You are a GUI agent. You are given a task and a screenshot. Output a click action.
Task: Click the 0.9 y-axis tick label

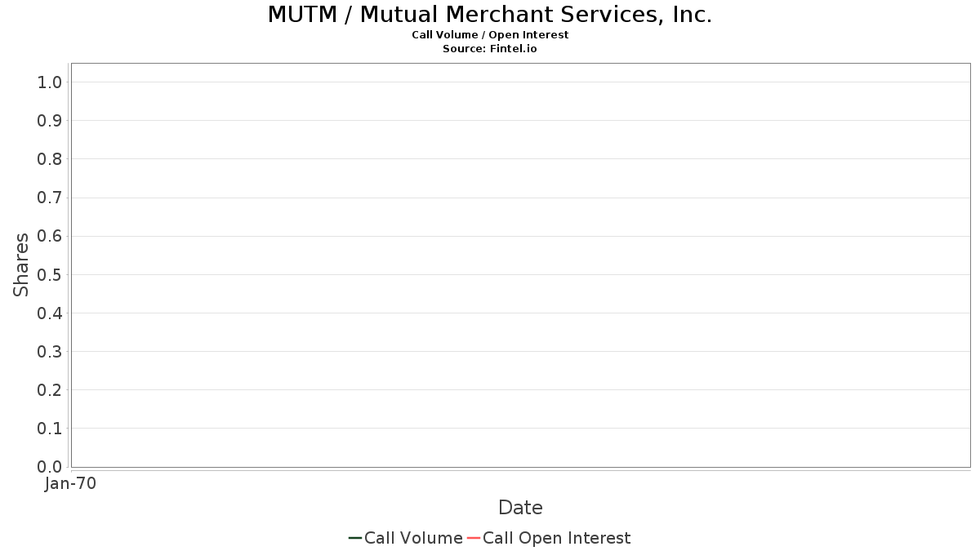[50, 121]
